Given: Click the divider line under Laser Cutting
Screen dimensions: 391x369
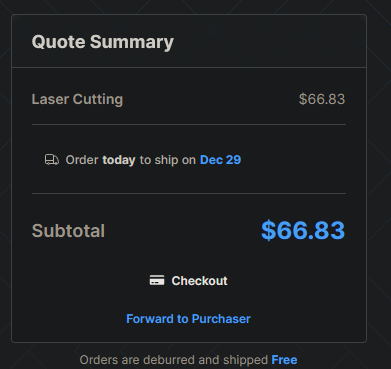Looking at the screenshot, I should [189, 125].
